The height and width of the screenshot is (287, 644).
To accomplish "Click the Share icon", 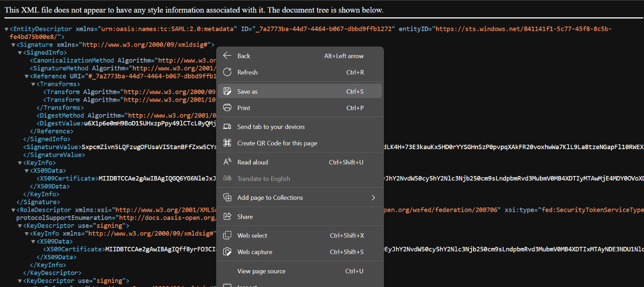I will pyautogui.click(x=227, y=216).
